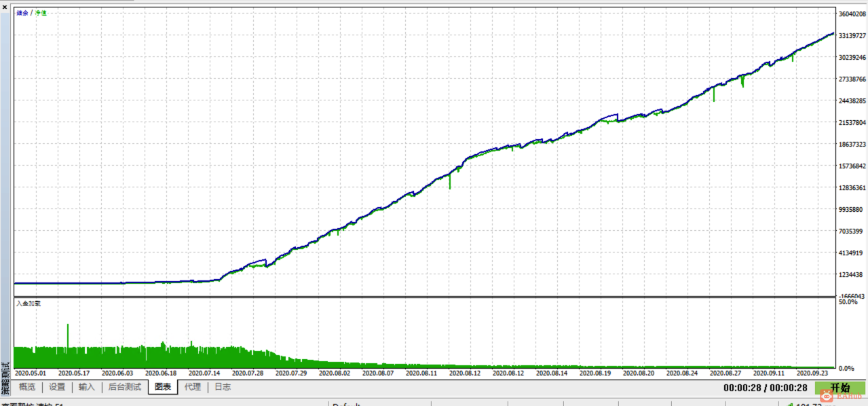Screen dimensions: 868x406
Task: Open the 日志 tab
Action: [223, 387]
